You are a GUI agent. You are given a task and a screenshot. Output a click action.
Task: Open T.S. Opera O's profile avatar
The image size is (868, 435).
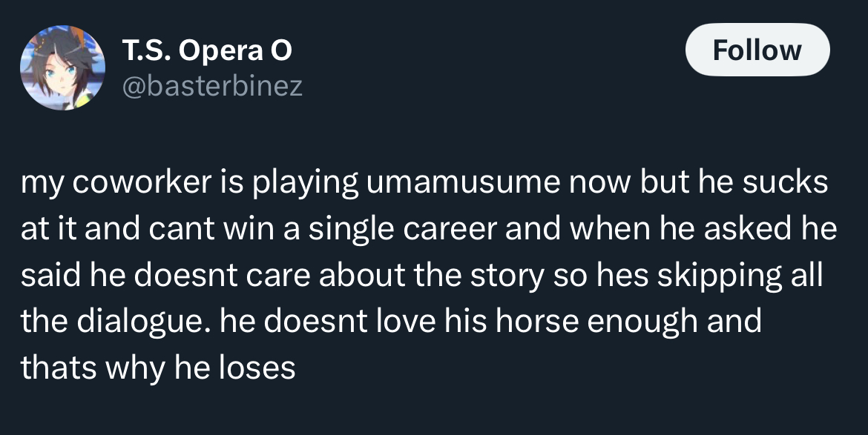(x=62, y=67)
